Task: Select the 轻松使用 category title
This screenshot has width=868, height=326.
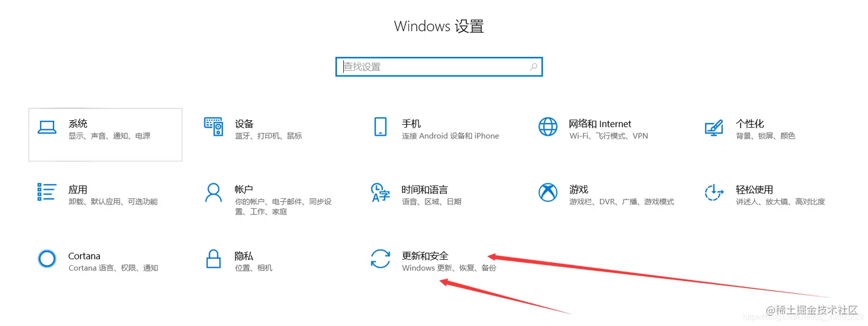Action: [x=754, y=190]
